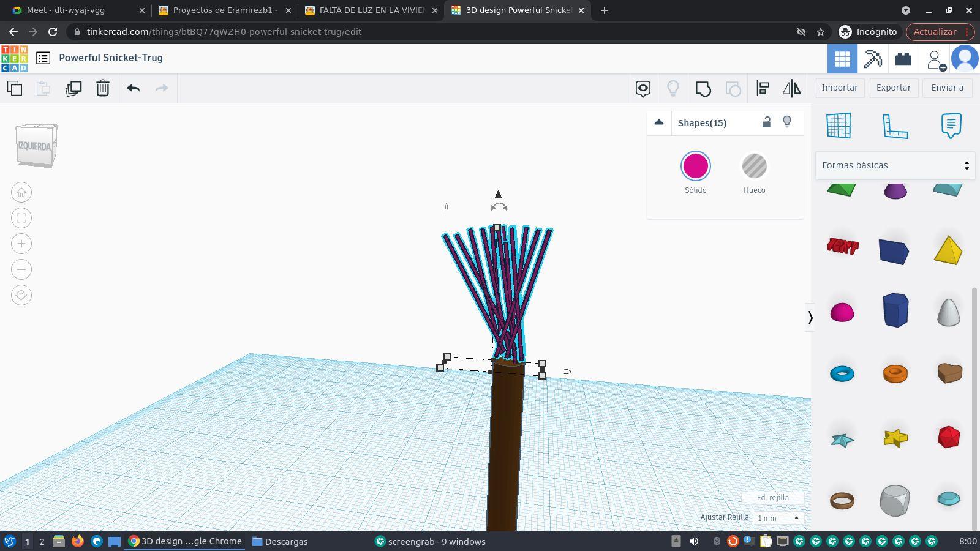
Task: Open the Formas básicas dropdown
Action: (x=895, y=165)
